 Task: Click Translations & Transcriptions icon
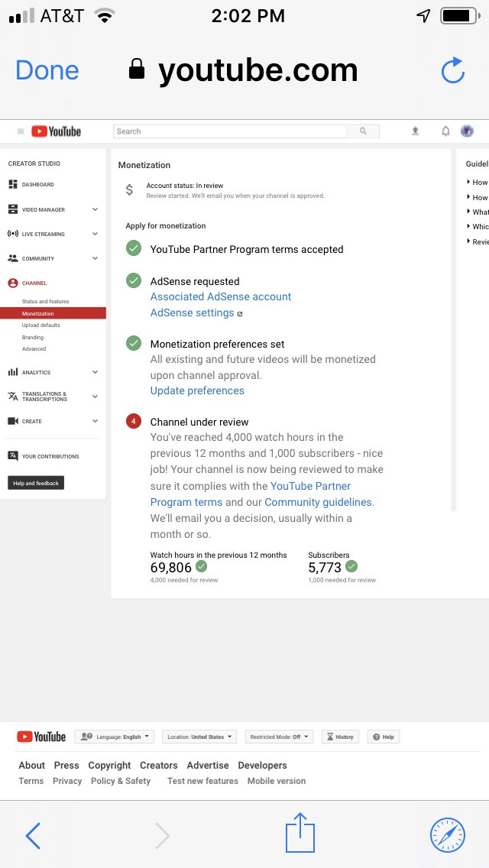click(x=13, y=397)
